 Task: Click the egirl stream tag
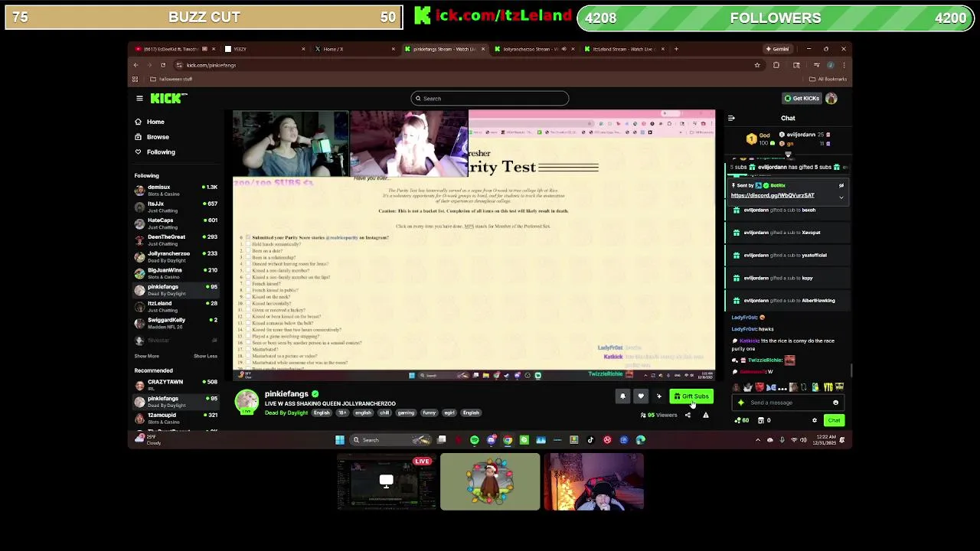pos(449,412)
